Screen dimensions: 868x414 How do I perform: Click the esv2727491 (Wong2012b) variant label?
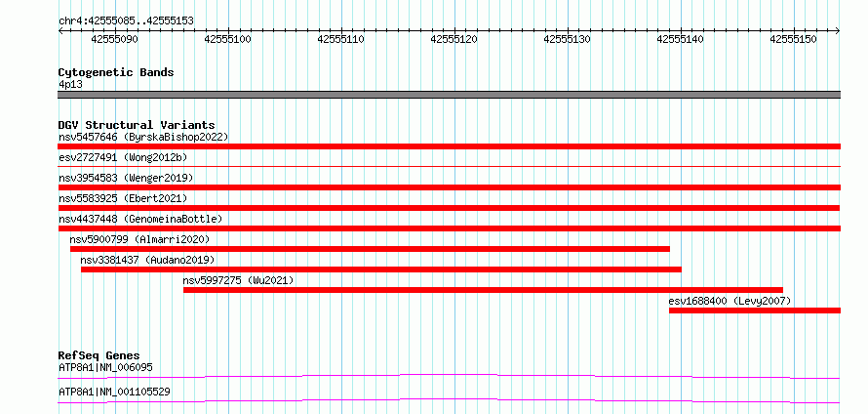coord(123,157)
